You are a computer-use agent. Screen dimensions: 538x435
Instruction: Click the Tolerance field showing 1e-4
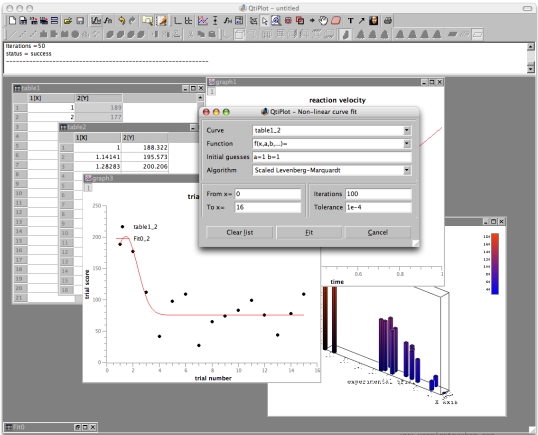[x=378, y=207]
